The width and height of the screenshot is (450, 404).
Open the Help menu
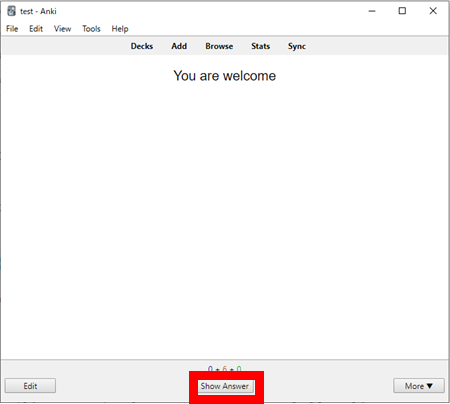(120, 29)
